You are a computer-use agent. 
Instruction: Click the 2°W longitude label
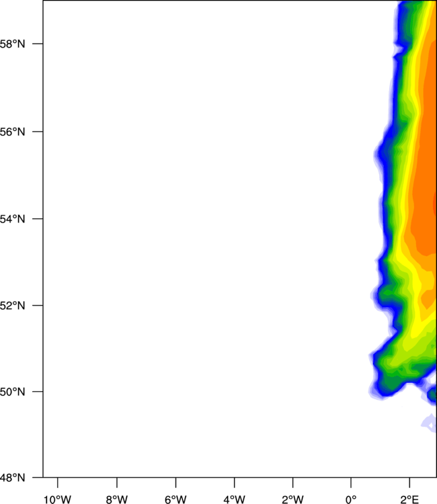click(292, 499)
